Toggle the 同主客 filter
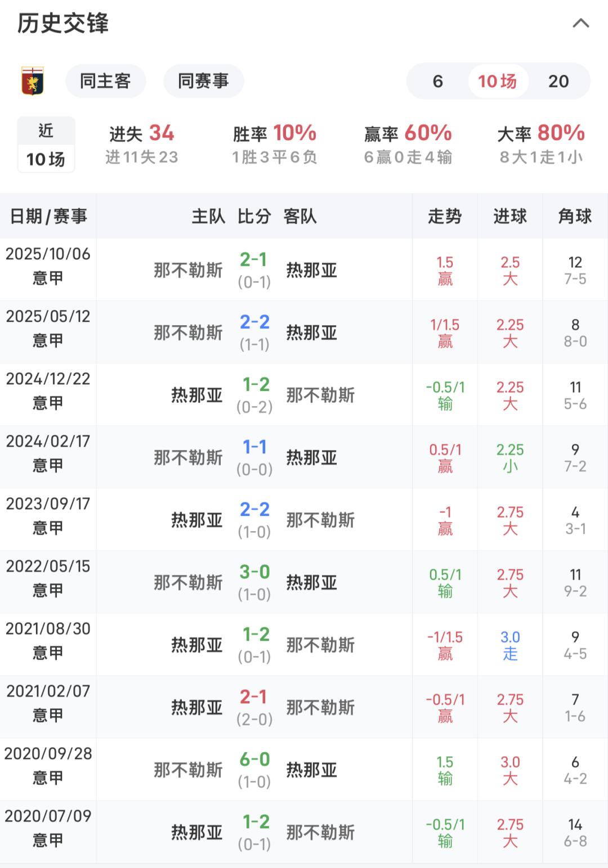Viewport: 608px width, 868px height. point(105,81)
